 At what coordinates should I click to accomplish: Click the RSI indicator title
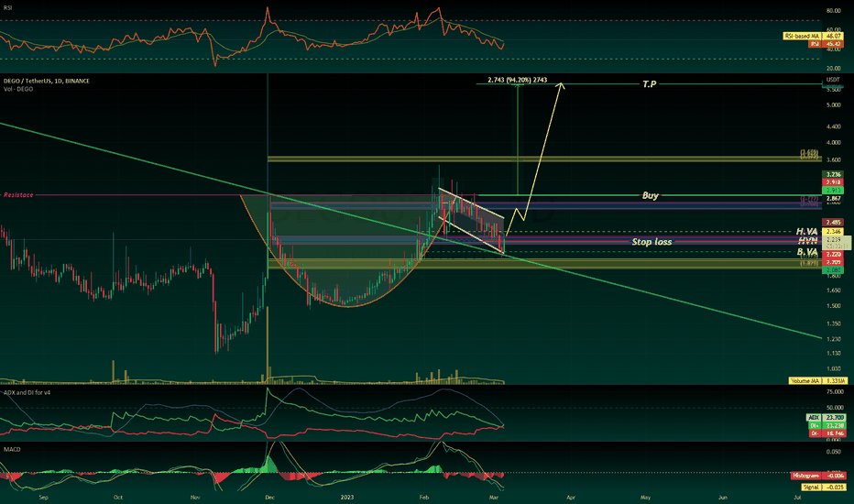tap(7, 8)
